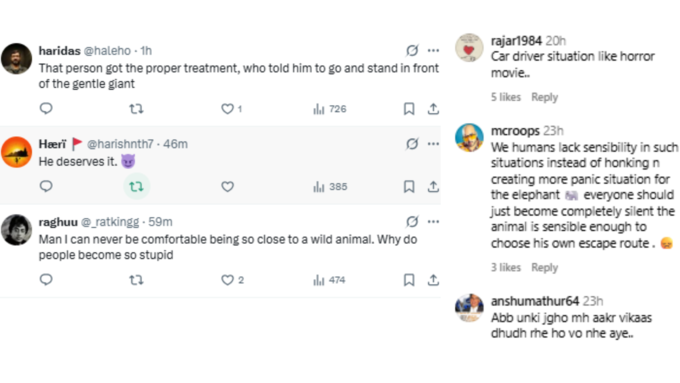Image resolution: width=680 pixels, height=383 pixels.
Task: Open more options on haridas's tweet
Action: [x=433, y=51]
